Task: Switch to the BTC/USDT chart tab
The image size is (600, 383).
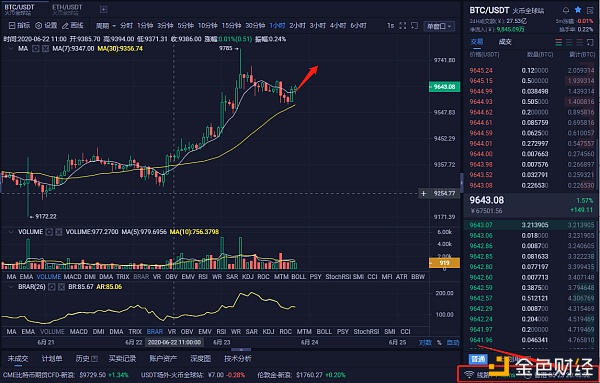Action: [19, 9]
